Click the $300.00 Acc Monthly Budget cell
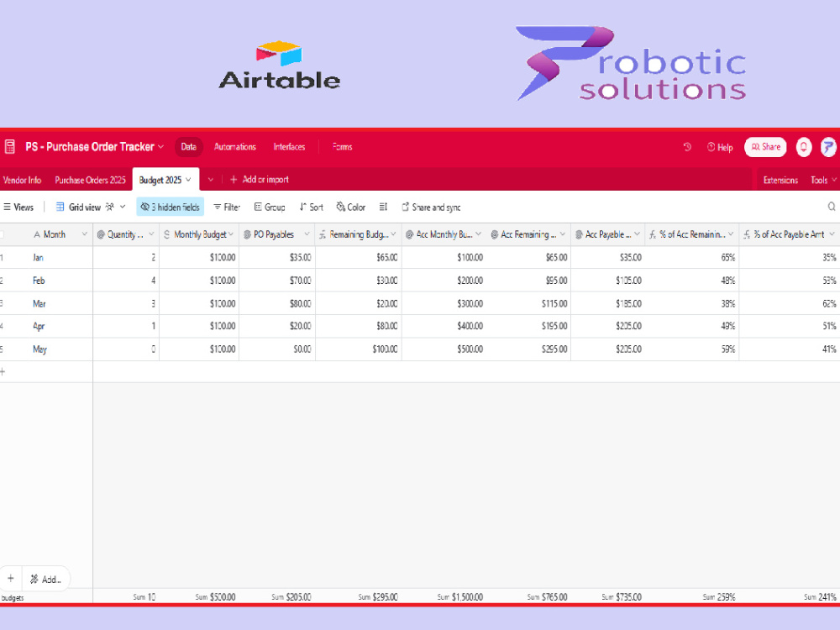840x630 pixels. [x=444, y=304]
